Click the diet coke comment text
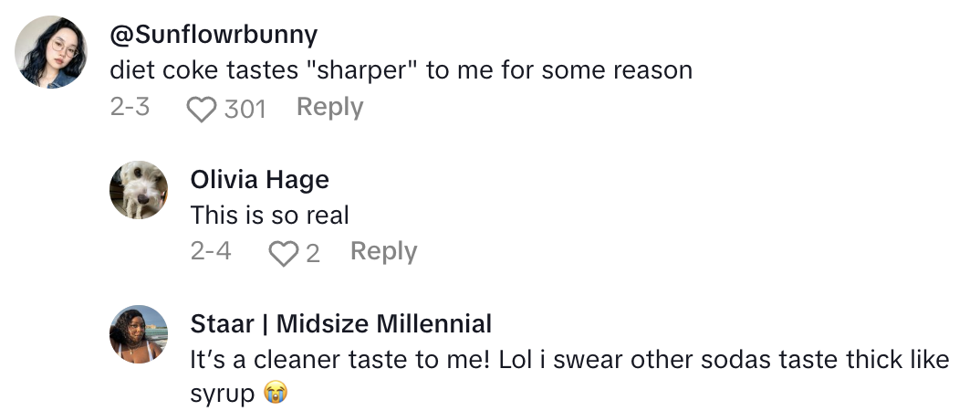Screen dimensions: 980x411 point(401,70)
